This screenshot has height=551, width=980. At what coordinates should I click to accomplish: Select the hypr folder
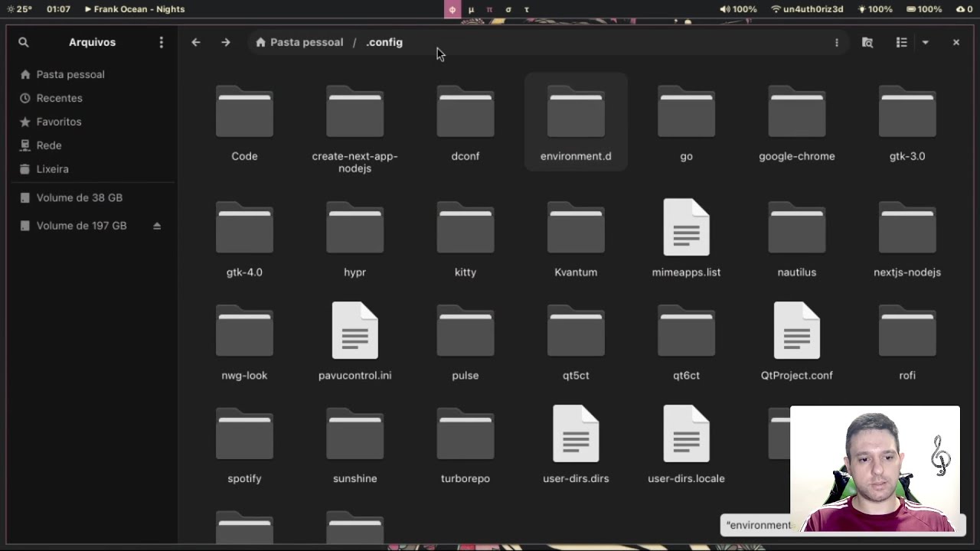(354, 239)
